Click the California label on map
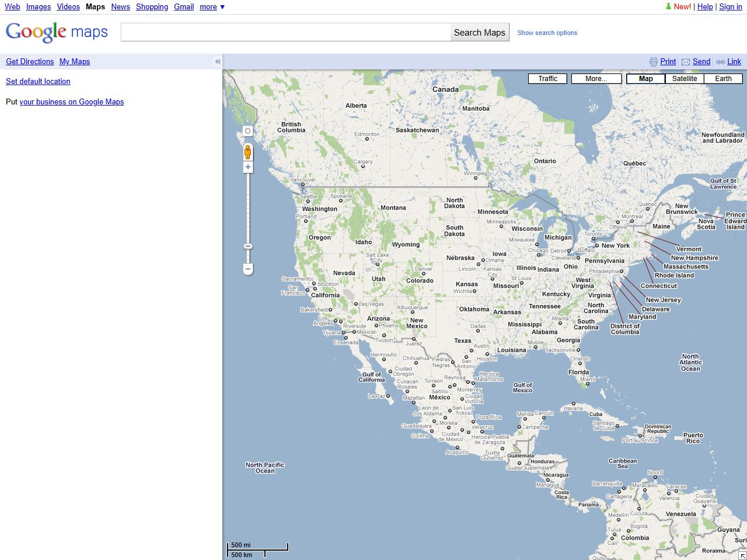Viewport: 747px width, 560px height. tap(325, 295)
